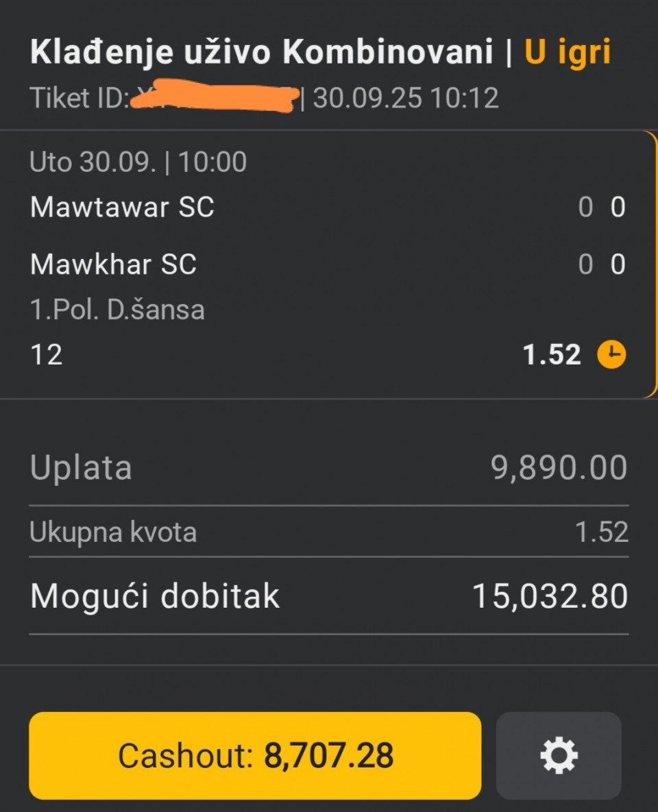Tap the 'Klađenje uživo Kombinovani' title

click(261, 52)
